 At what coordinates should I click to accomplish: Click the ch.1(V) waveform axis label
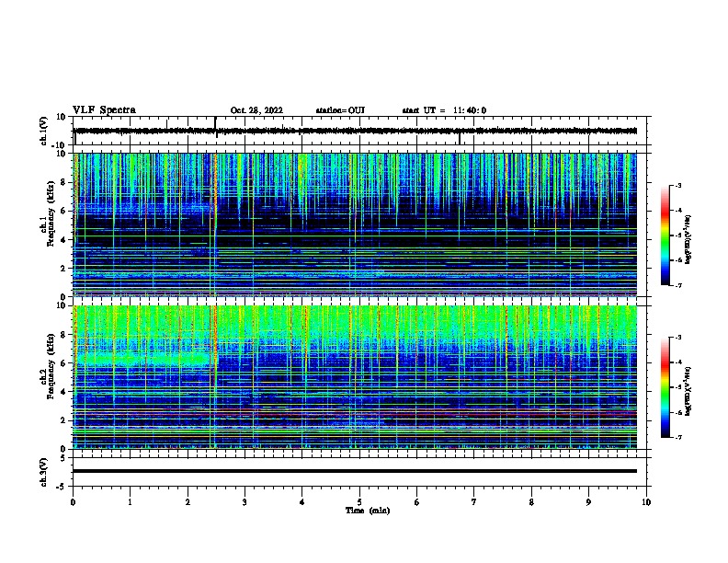44,131
